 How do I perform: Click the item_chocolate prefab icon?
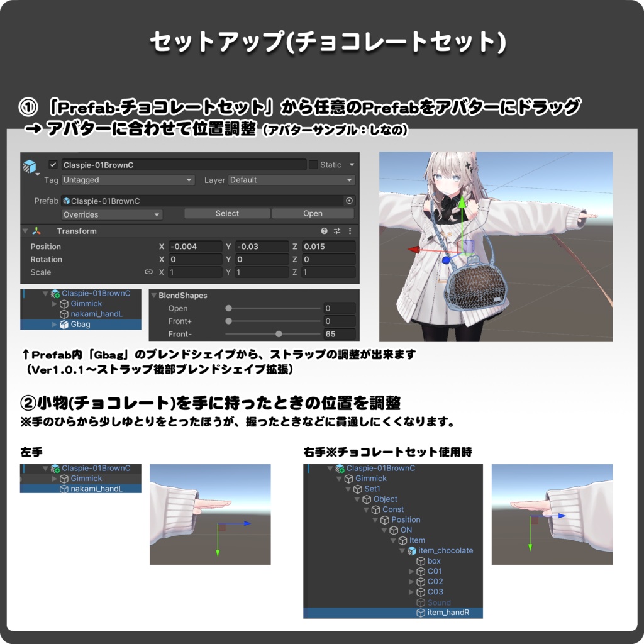tap(411, 551)
